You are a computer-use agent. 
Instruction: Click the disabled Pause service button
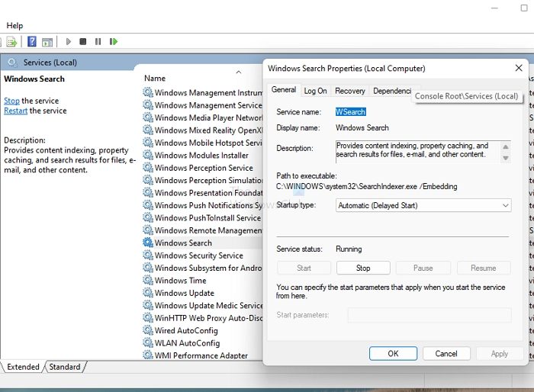click(423, 268)
